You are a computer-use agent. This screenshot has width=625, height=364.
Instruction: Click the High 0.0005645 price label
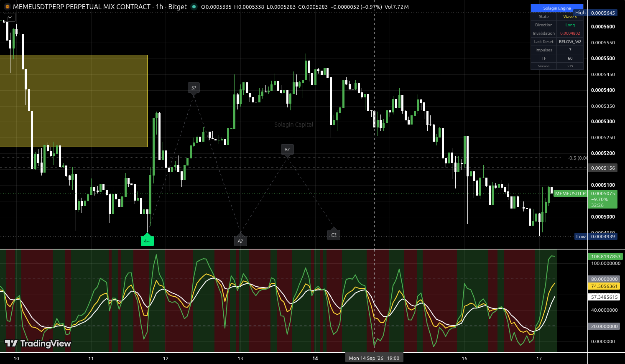pos(596,13)
